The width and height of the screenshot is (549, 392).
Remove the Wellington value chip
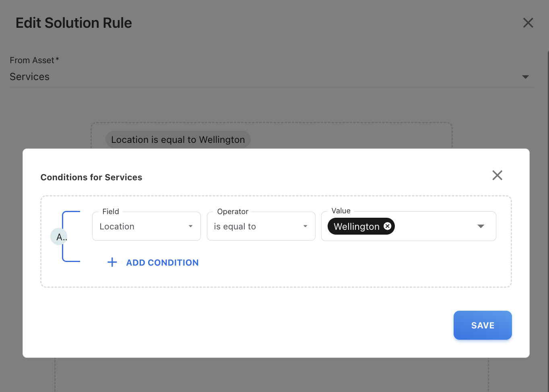(x=387, y=226)
